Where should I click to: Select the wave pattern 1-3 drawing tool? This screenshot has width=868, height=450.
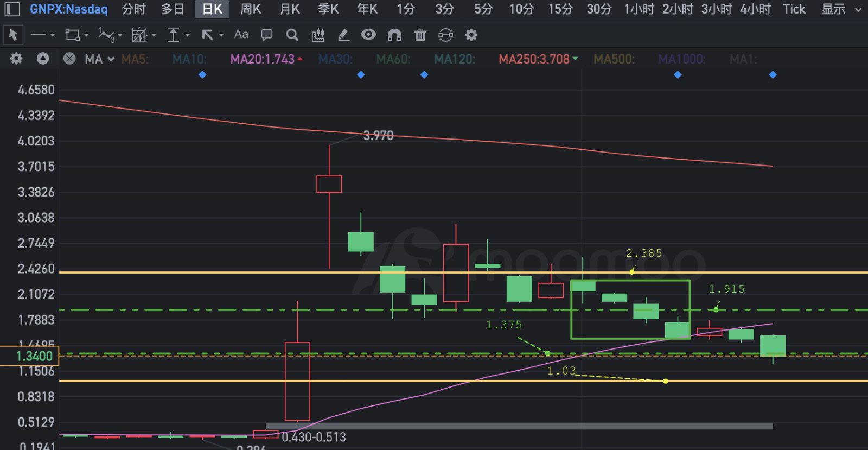coord(106,35)
